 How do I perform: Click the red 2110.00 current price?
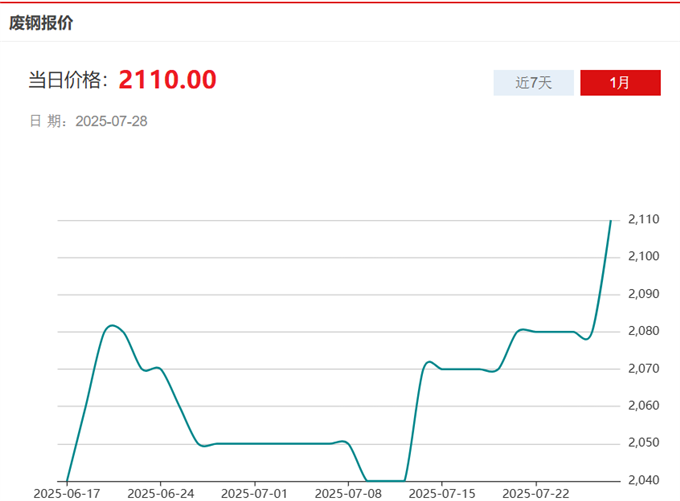click(x=168, y=80)
